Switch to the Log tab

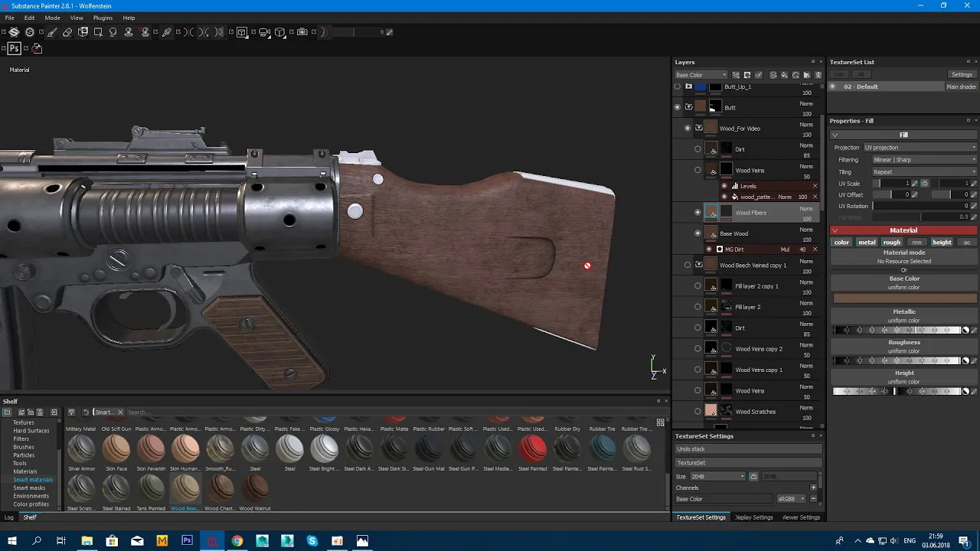point(9,517)
